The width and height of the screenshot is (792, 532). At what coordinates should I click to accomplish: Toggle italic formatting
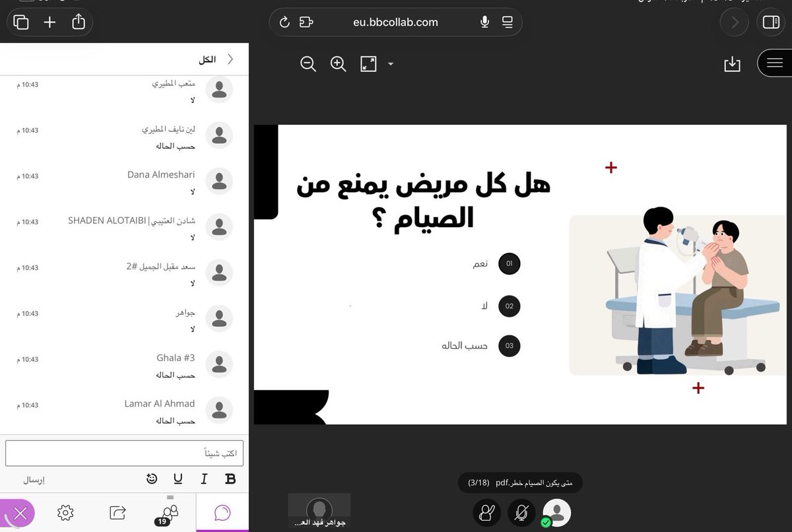pyautogui.click(x=204, y=479)
